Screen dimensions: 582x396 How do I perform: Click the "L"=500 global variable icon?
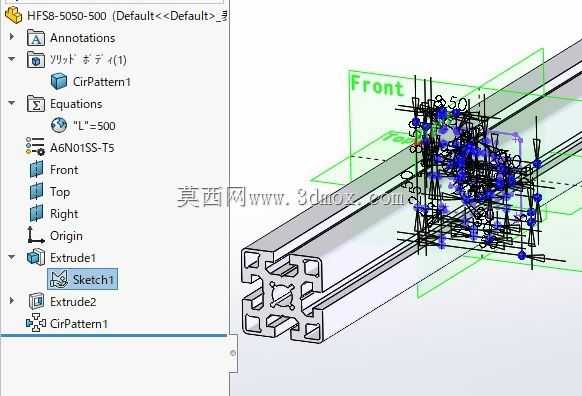click(59, 125)
